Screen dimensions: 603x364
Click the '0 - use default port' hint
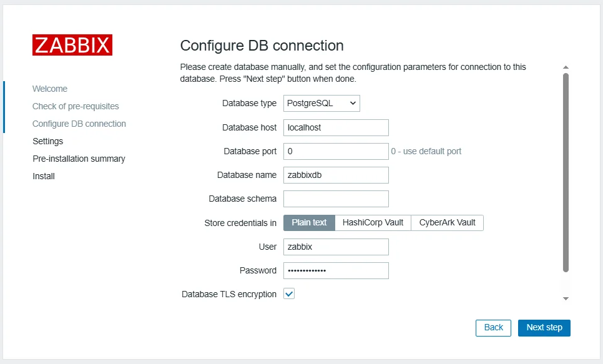(426, 151)
